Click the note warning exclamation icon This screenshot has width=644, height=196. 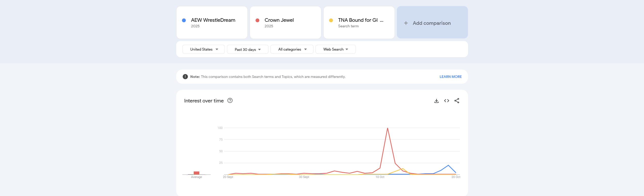pyautogui.click(x=185, y=77)
